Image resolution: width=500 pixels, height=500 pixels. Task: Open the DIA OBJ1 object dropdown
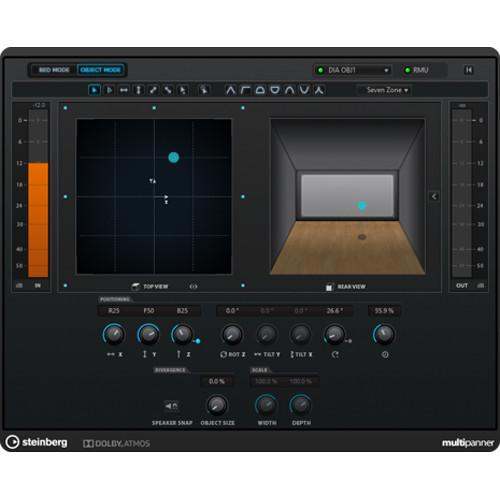coord(353,70)
